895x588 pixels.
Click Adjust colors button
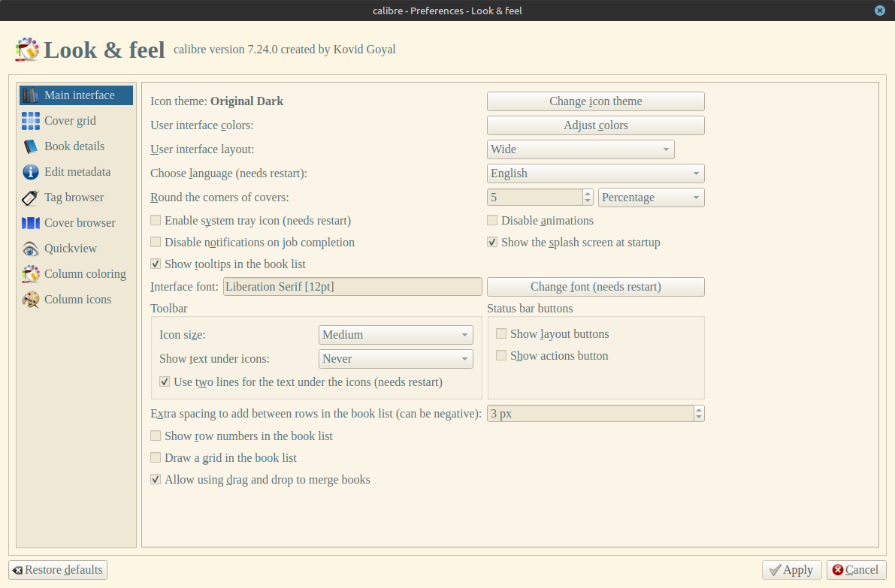[595, 125]
